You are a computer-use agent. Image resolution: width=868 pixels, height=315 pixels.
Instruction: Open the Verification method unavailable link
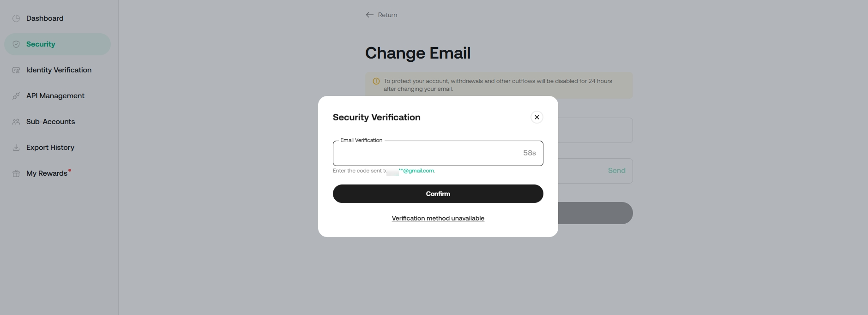(x=438, y=218)
